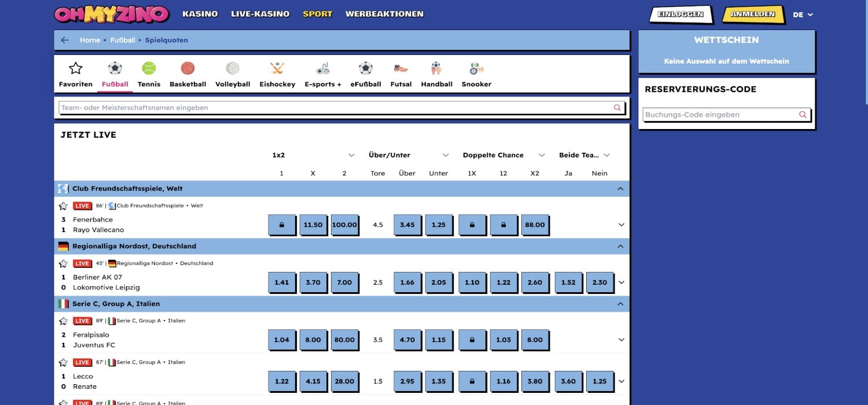
Task: Open the 1x2 market dropdown
Action: [313, 155]
